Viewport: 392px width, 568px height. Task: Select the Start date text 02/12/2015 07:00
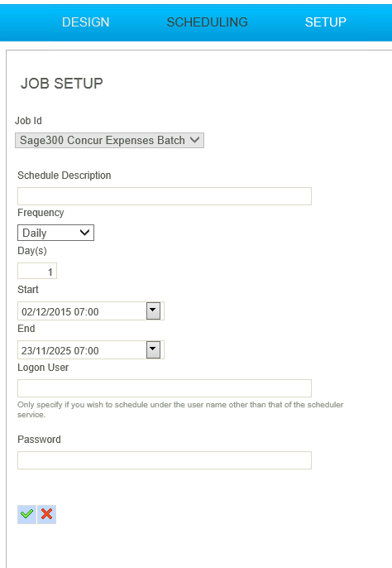click(x=60, y=312)
